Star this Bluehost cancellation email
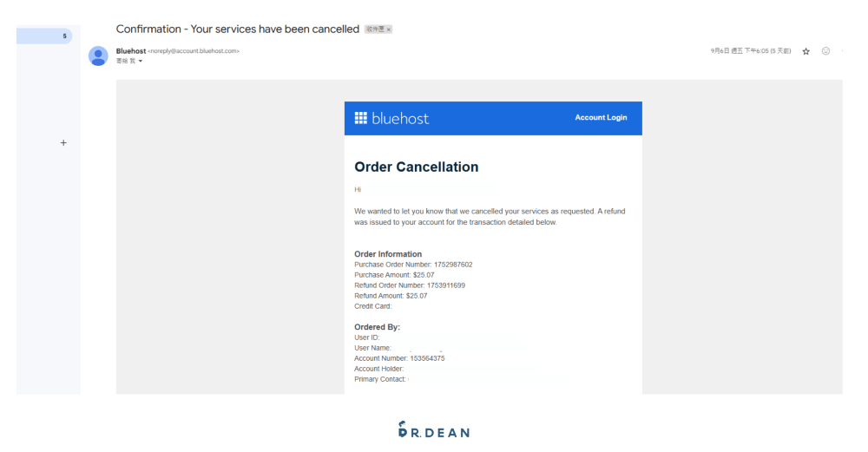The image size is (868, 452). 806,51
